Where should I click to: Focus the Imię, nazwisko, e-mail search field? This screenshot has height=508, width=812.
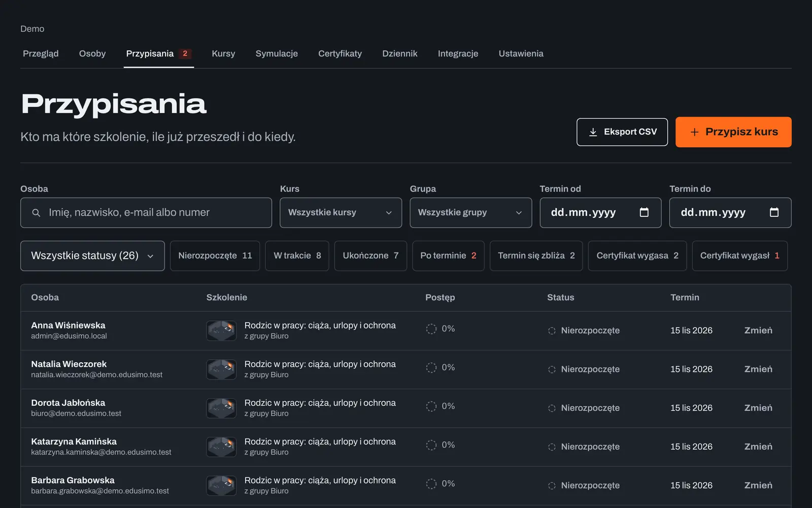pos(146,213)
